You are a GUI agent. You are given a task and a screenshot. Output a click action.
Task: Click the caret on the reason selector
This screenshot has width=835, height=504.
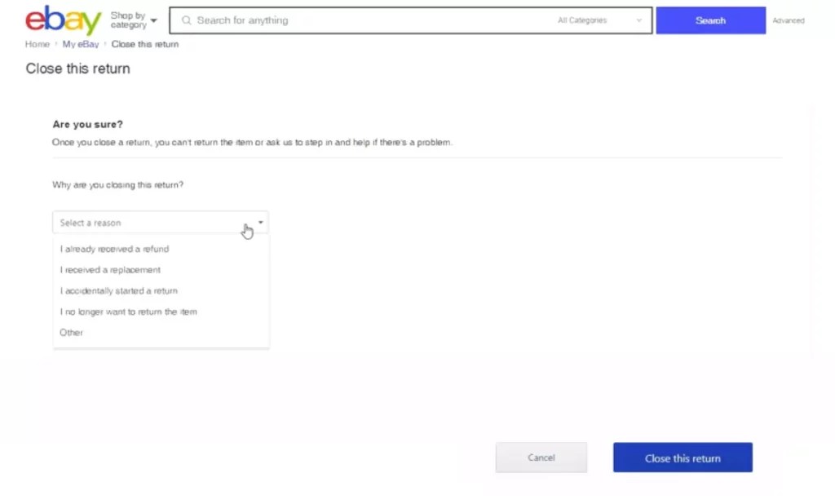pos(260,222)
